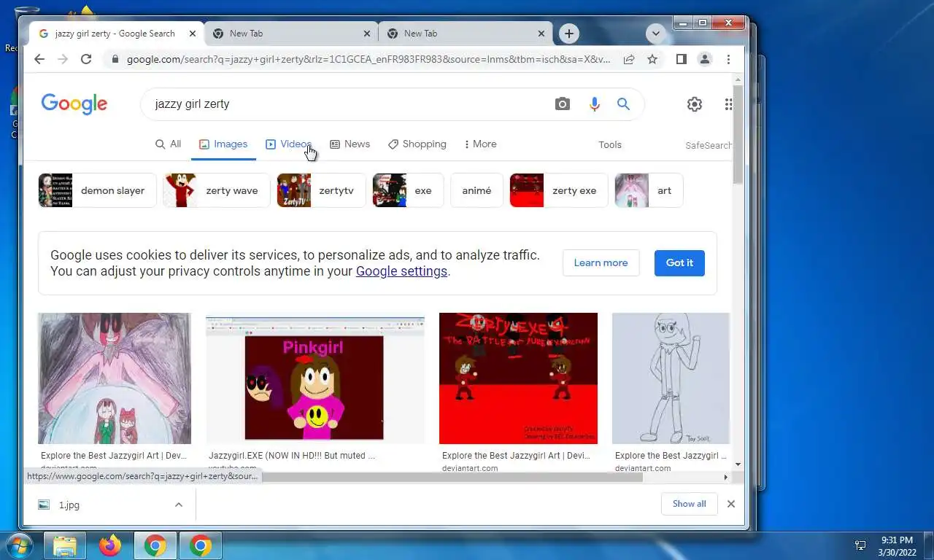Click the first Chrome taskbar icon
The width and height of the screenshot is (934, 560).
155,545
